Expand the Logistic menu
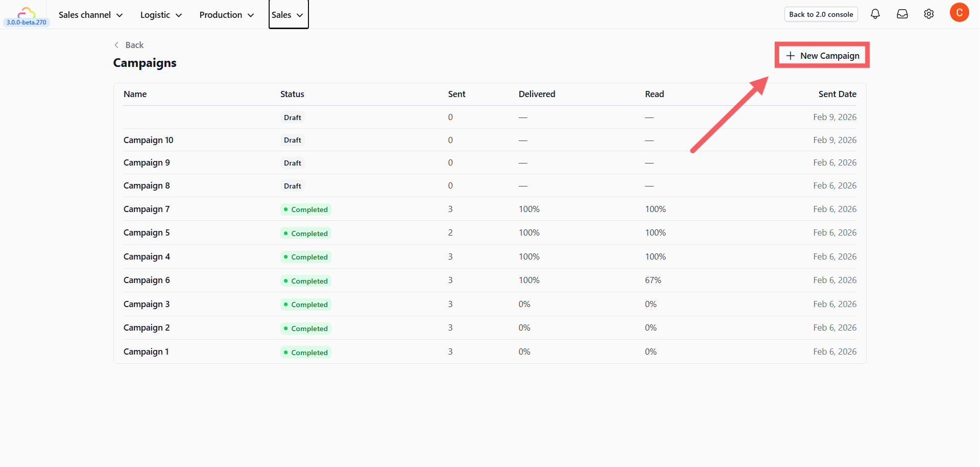The height and width of the screenshot is (467, 980). coord(161,15)
